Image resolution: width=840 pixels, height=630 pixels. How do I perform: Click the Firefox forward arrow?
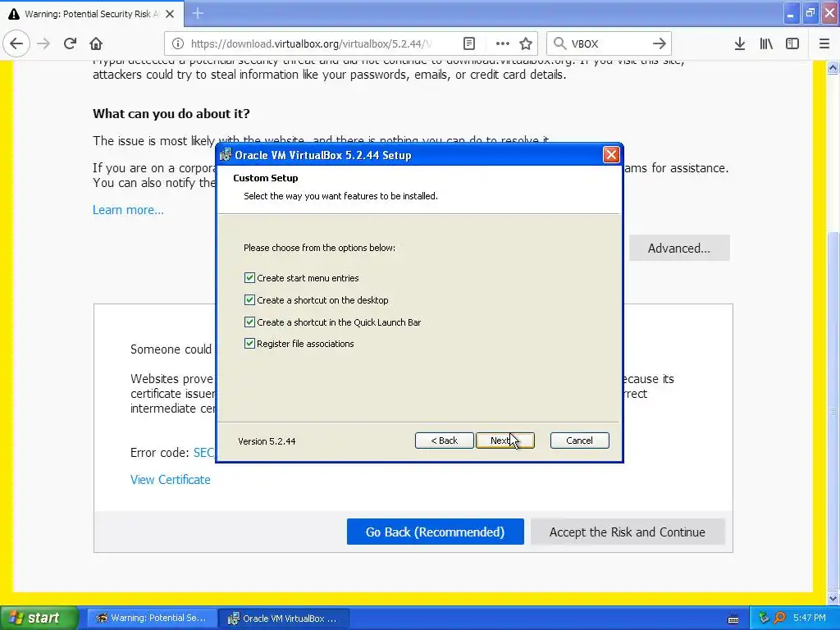[43, 43]
